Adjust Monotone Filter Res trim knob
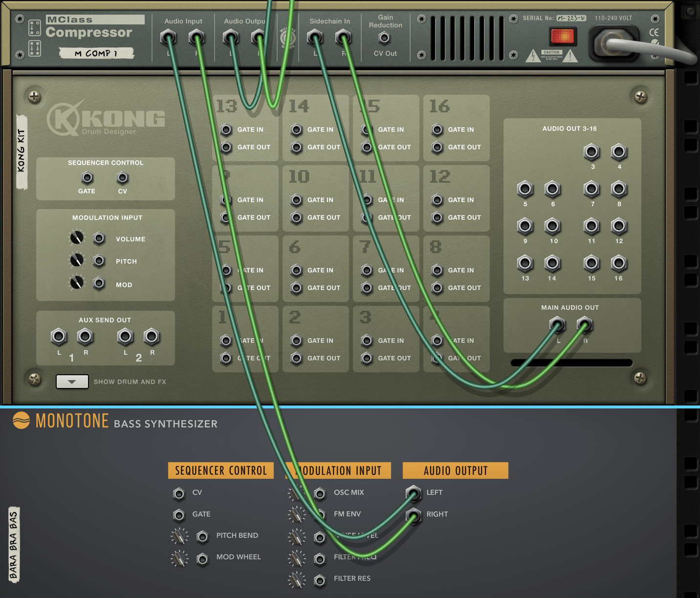700x598 pixels. click(297, 580)
